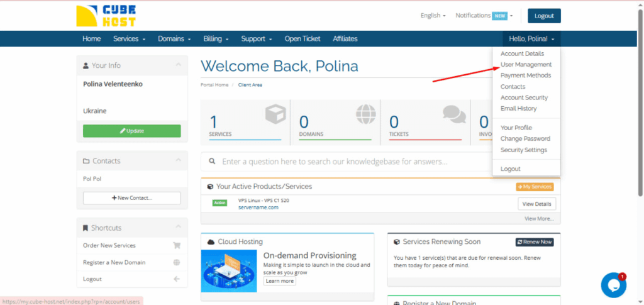This screenshot has height=305, width=644.
Task: Click the services box icon tile
Action: 274,115
